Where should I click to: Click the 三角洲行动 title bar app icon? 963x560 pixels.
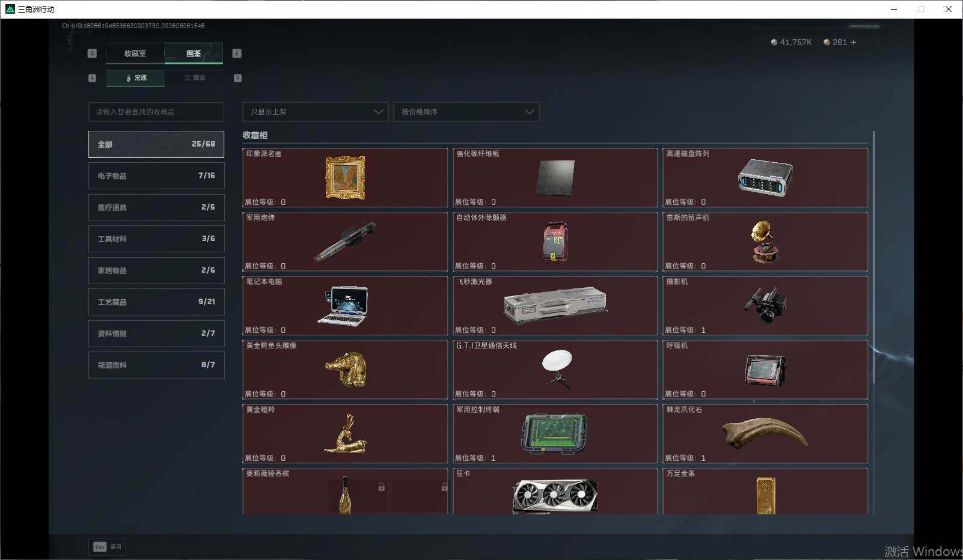10,9
